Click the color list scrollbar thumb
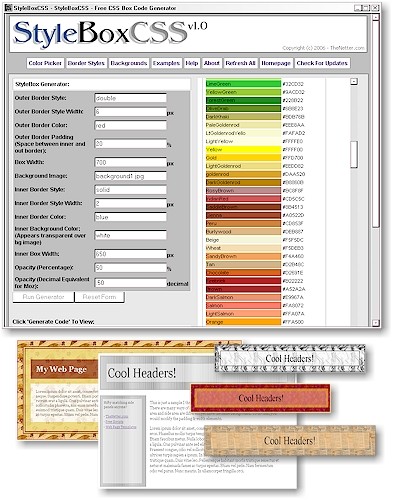Viewport: 393px width, 500px height. (x=354, y=154)
